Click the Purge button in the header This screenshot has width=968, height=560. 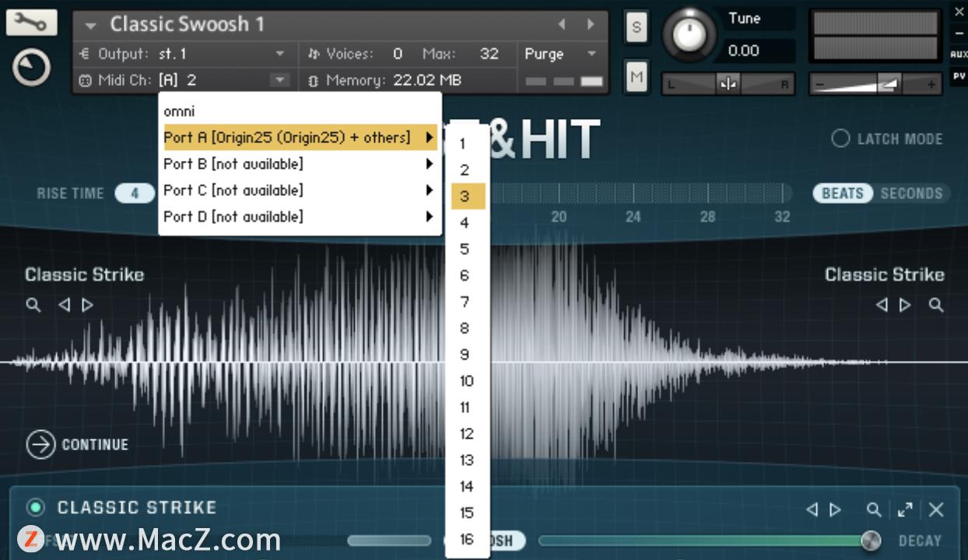(545, 54)
